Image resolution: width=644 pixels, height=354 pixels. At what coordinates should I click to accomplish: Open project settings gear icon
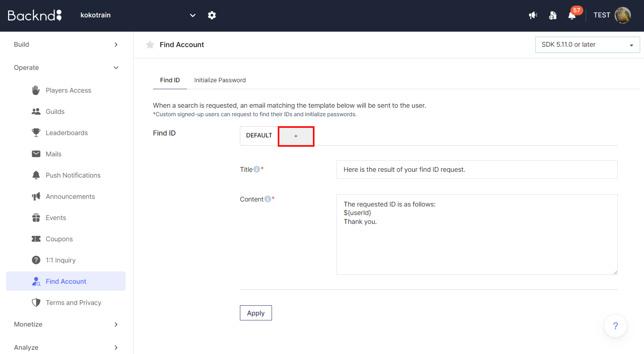[x=212, y=15]
